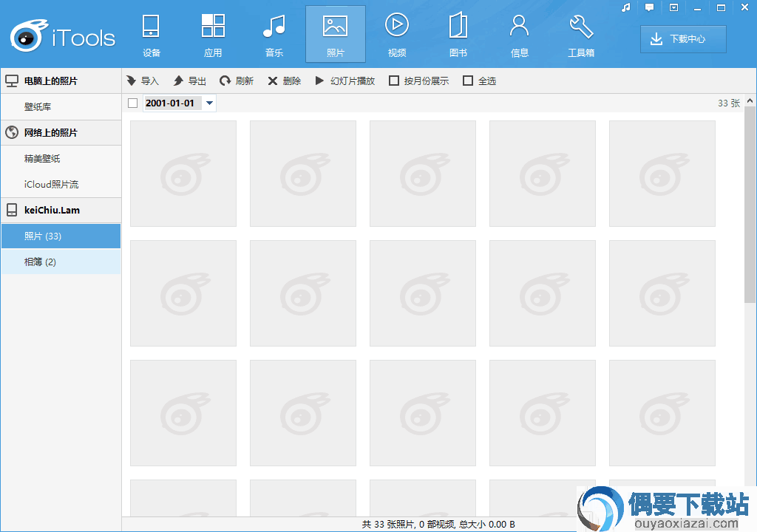
Task: Open the 图书 (Books) section
Action: 458,35
